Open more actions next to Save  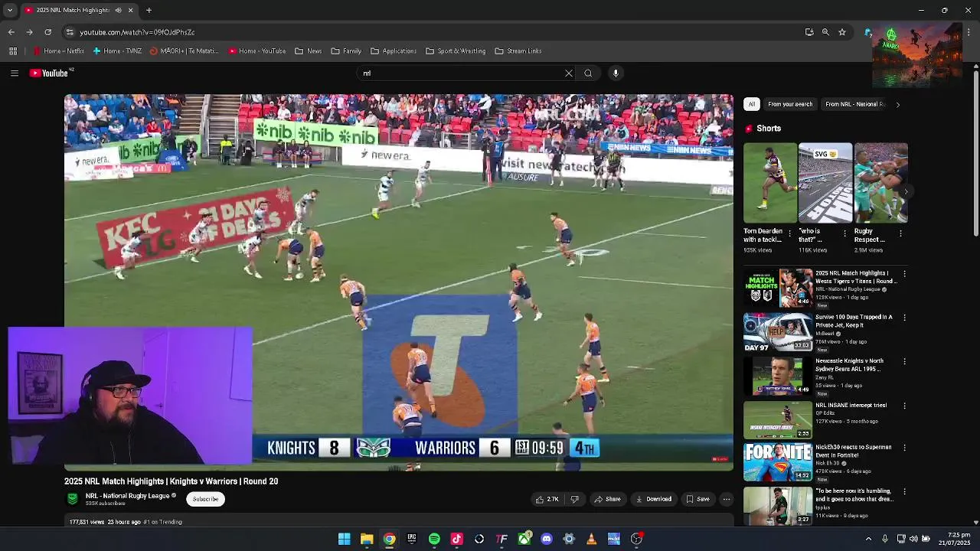coord(727,499)
